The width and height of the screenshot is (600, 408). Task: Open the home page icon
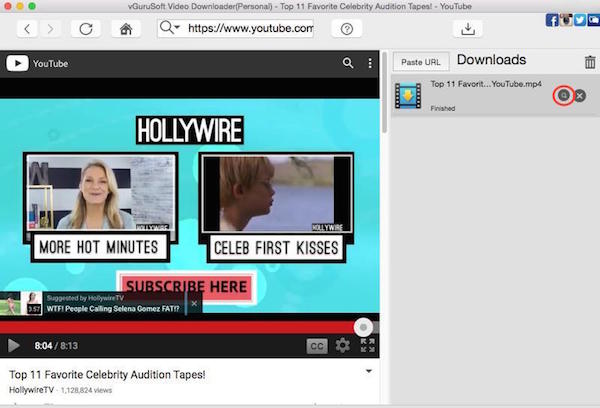click(x=126, y=29)
